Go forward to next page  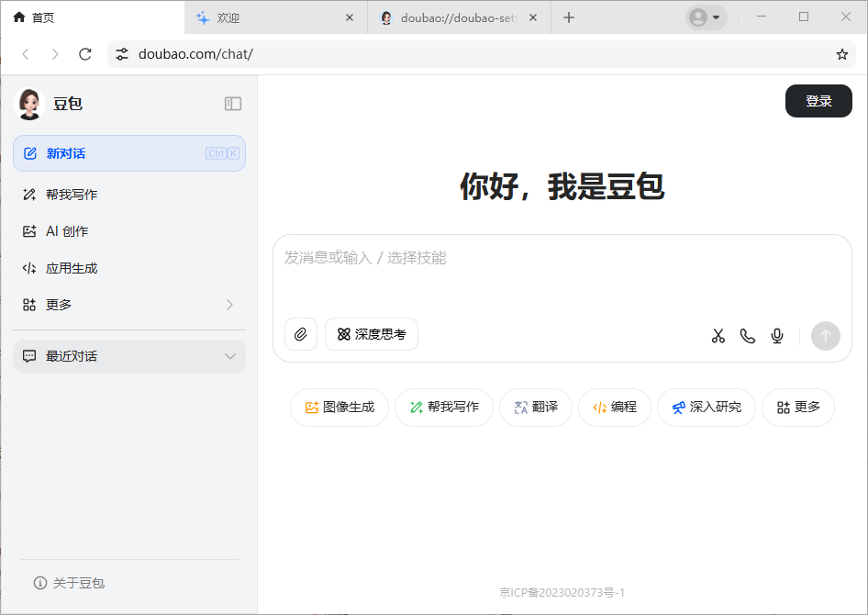(55, 54)
